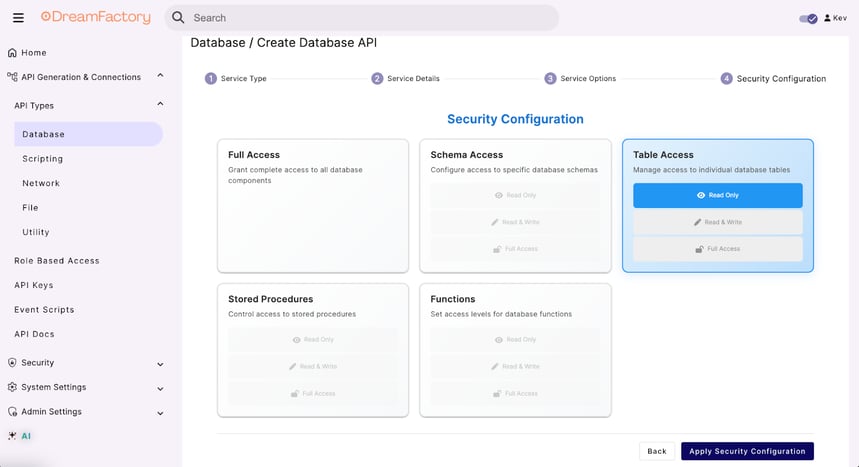Click step 1 circle for Service Type
The image size is (859, 467).
pyautogui.click(x=211, y=78)
